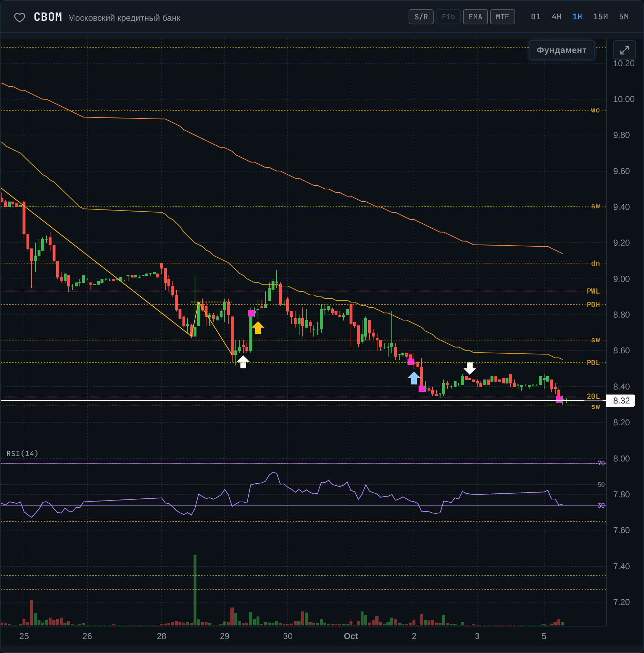
Task: Toggle the MTF overlay
Action: coord(503,17)
